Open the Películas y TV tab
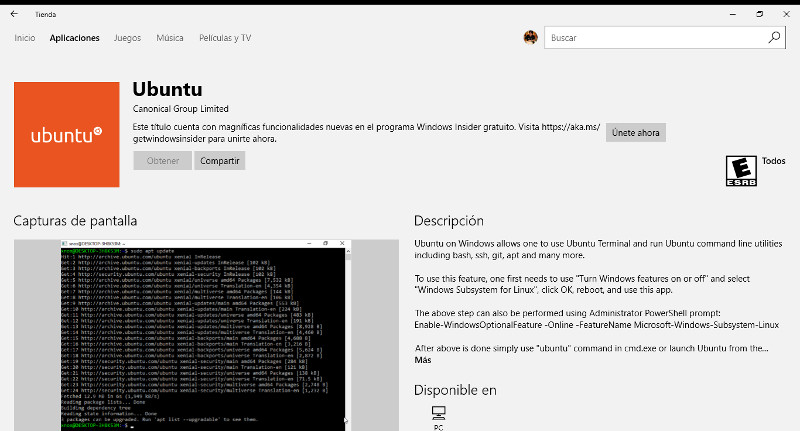The height and width of the screenshot is (431, 800). click(225, 38)
